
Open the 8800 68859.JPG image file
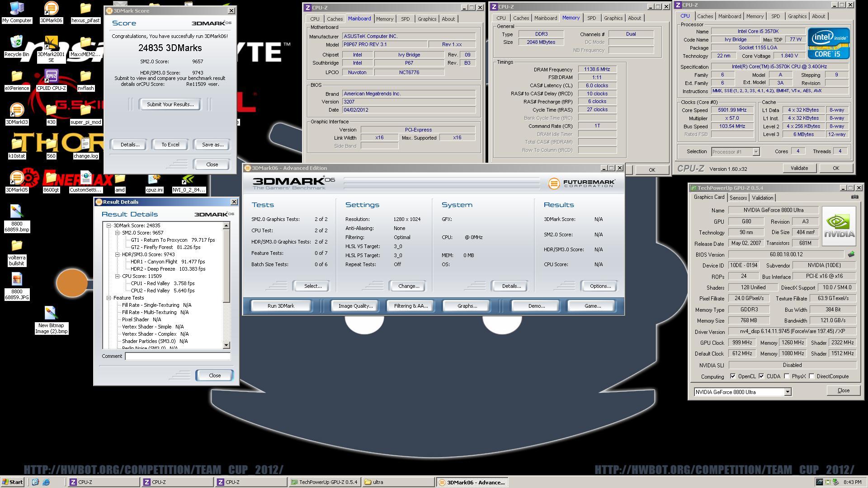(17, 286)
